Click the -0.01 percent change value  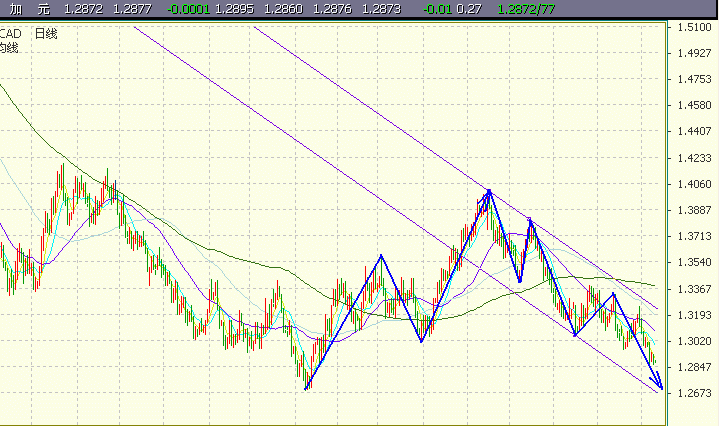[437, 9]
